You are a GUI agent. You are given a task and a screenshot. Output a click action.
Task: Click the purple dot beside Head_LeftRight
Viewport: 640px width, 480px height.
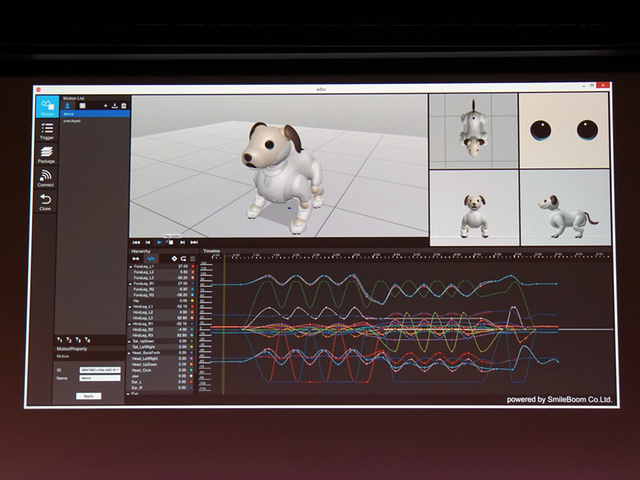tap(192, 358)
